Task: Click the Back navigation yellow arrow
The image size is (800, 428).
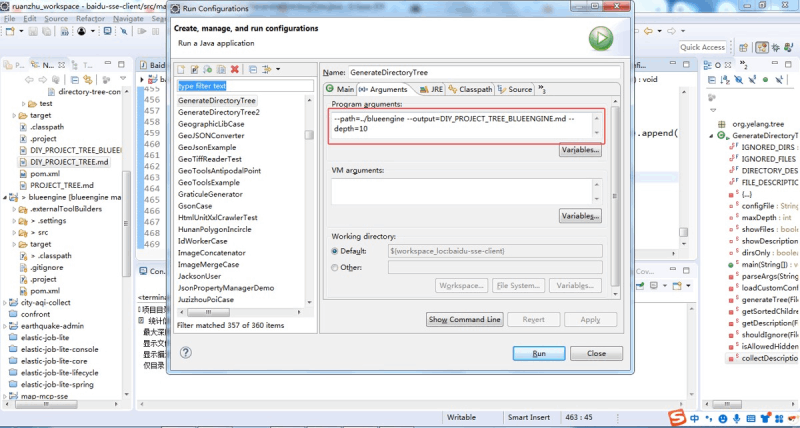Action: (648, 31)
